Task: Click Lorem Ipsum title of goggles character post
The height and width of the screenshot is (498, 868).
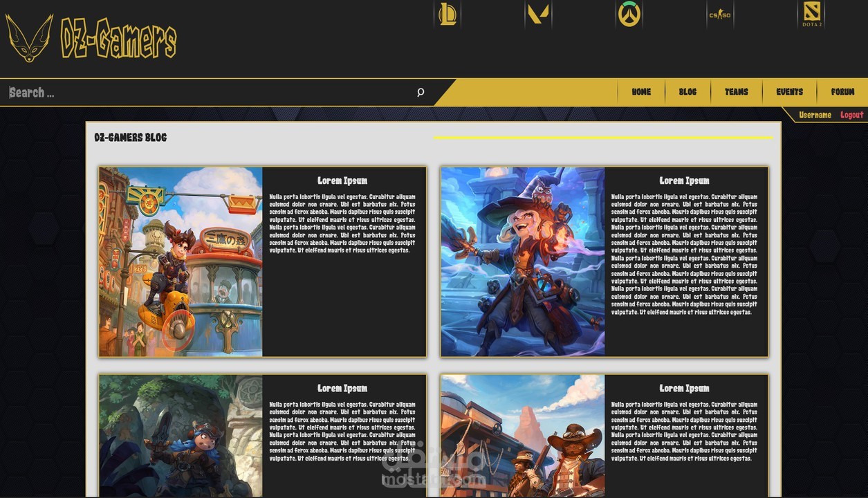Action: tap(342, 388)
